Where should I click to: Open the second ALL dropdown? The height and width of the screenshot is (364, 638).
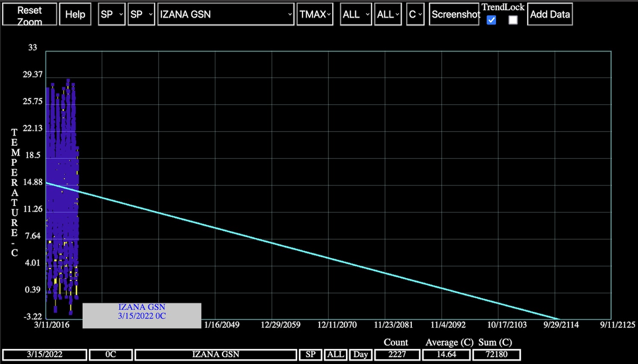click(x=388, y=15)
